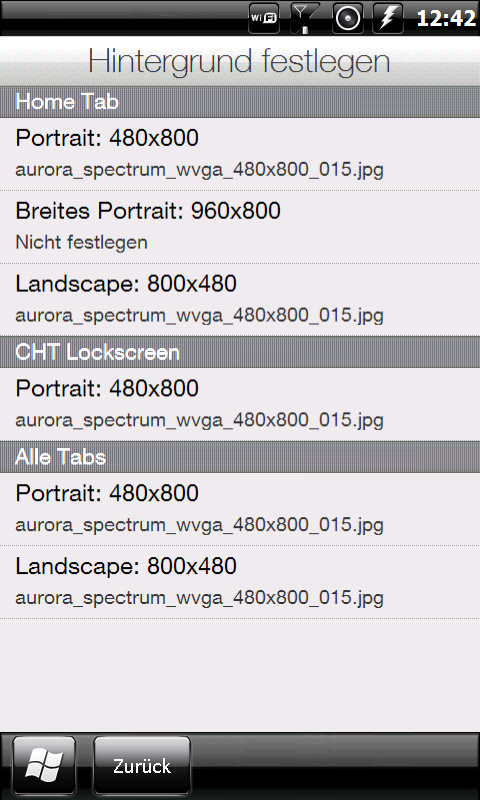Tap the battery charging lightning icon

(388, 18)
